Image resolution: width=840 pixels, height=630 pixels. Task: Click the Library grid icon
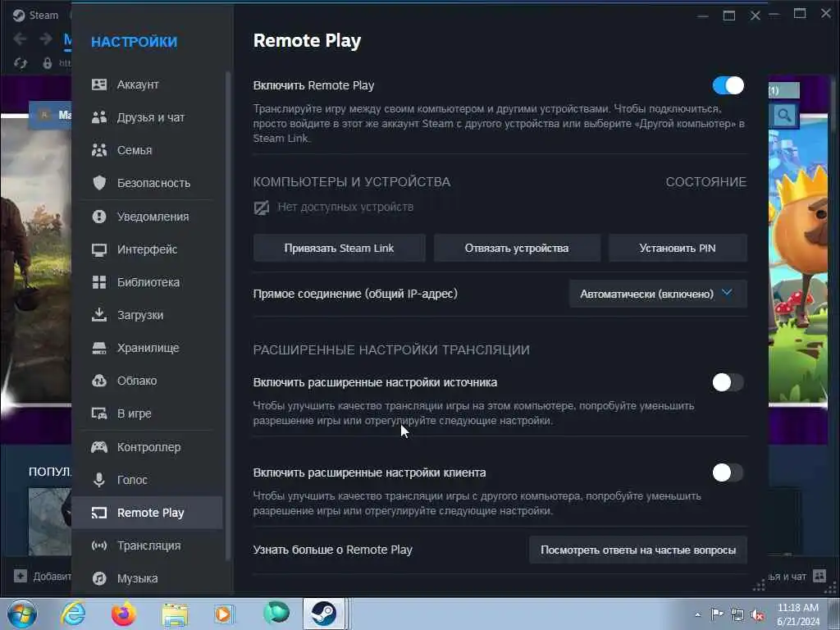99,282
